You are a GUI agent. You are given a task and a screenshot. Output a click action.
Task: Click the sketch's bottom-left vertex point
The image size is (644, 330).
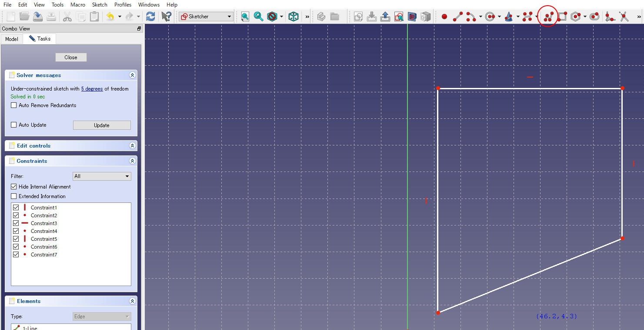coord(438,313)
